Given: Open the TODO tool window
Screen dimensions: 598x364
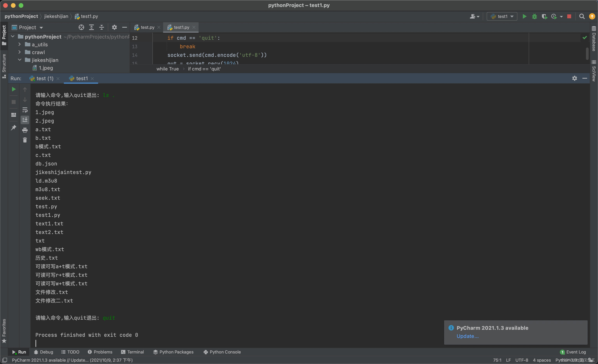Looking at the screenshot, I should click(x=70, y=352).
